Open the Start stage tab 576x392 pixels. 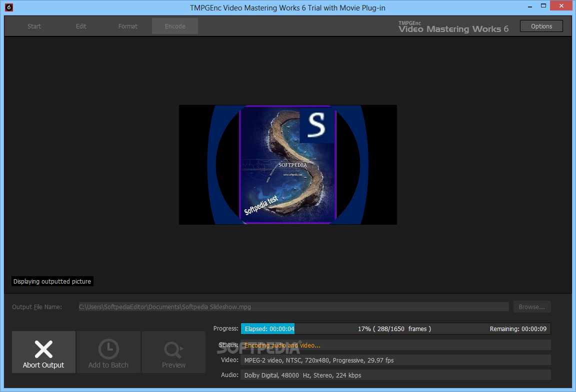tap(34, 26)
